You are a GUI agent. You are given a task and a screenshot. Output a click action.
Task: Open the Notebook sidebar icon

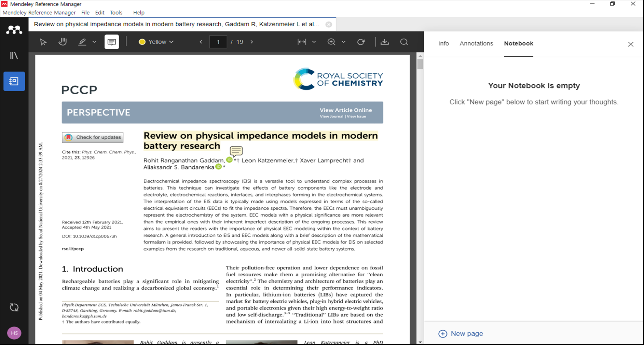click(x=14, y=81)
